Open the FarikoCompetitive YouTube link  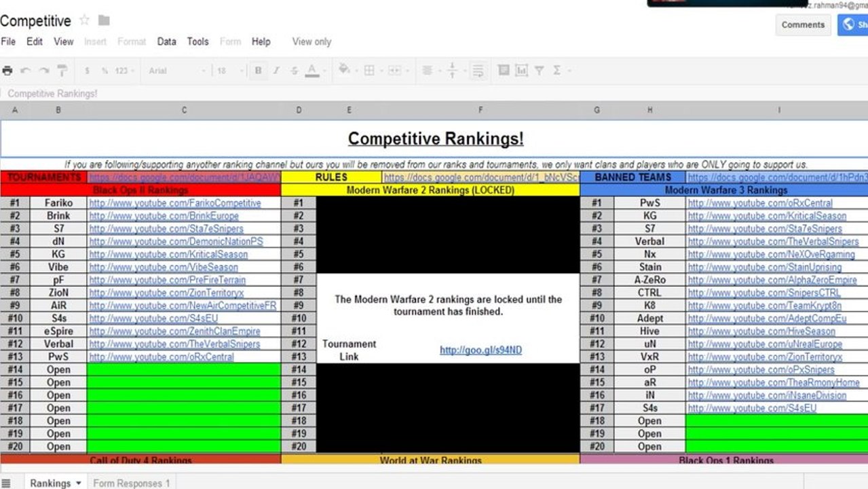pyautogui.click(x=175, y=203)
